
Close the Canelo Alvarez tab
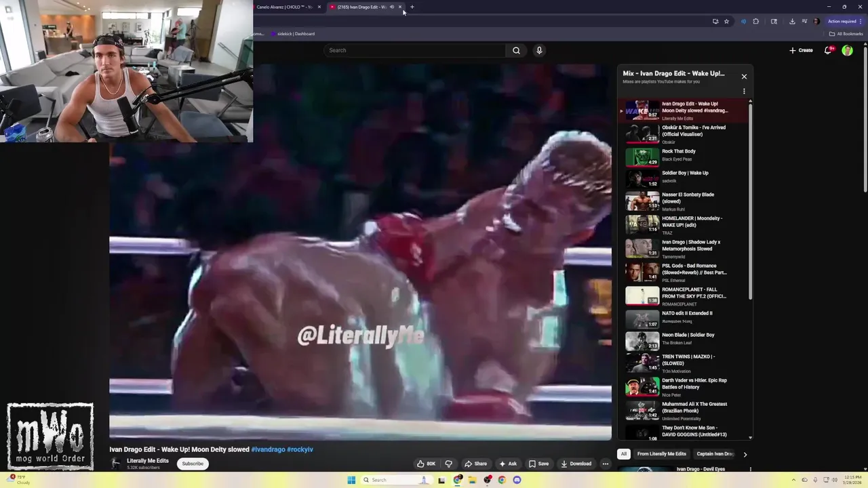click(319, 7)
